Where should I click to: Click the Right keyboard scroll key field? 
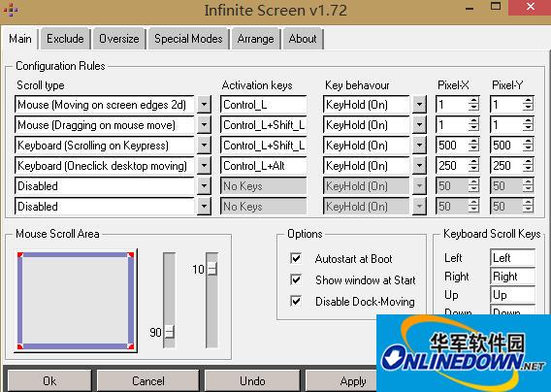pyautogui.click(x=513, y=277)
